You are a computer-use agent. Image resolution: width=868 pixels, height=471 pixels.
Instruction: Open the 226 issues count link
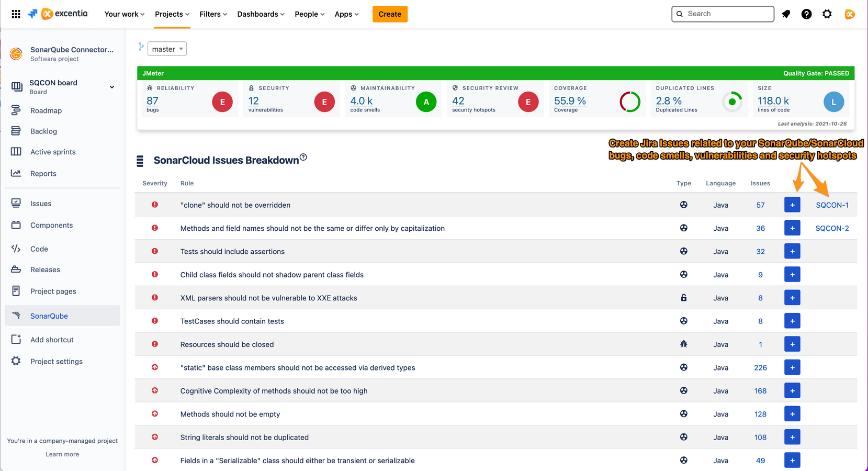tap(760, 368)
